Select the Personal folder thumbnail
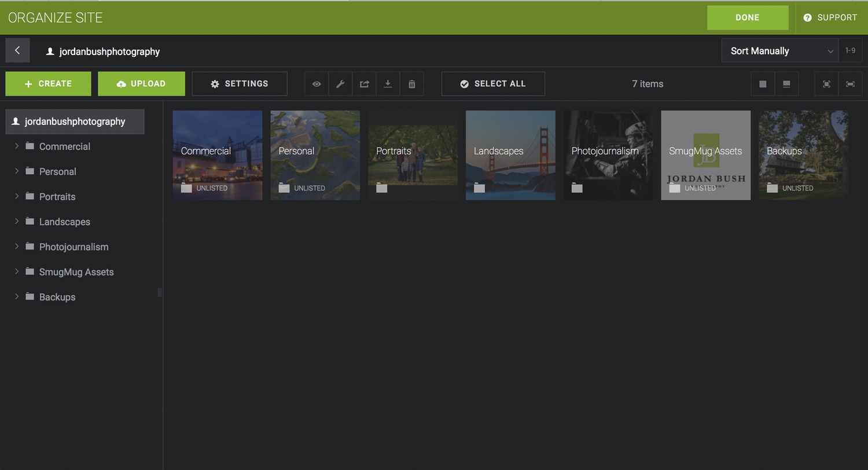This screenshot has height=470, width=868. pyautogui.click(x=315, y=155)
